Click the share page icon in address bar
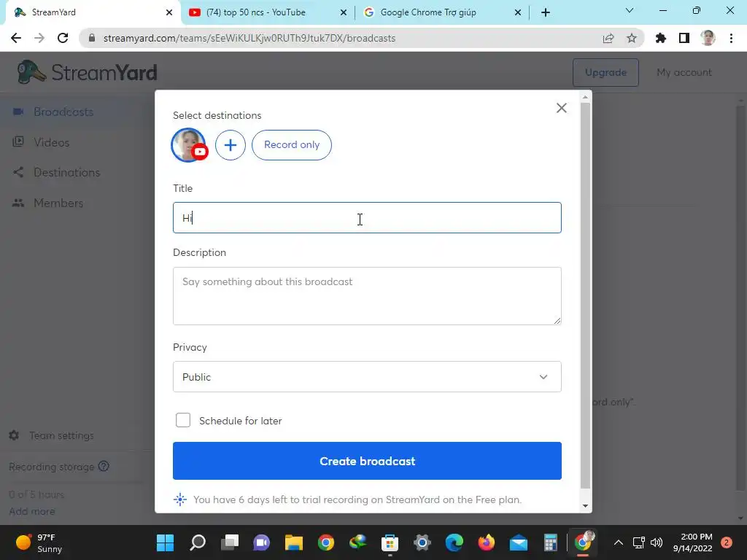747x560 pixels. click(x=608, y=38)
